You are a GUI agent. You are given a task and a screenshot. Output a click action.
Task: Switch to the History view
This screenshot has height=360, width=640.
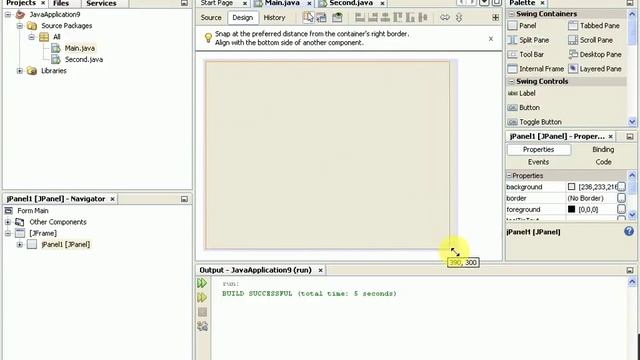click(x=274, y=18)
